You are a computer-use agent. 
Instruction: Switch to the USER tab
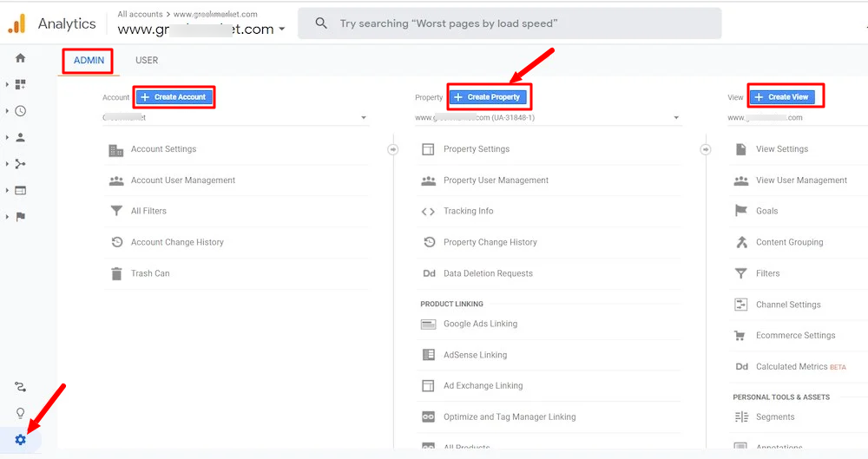(147, 61)
